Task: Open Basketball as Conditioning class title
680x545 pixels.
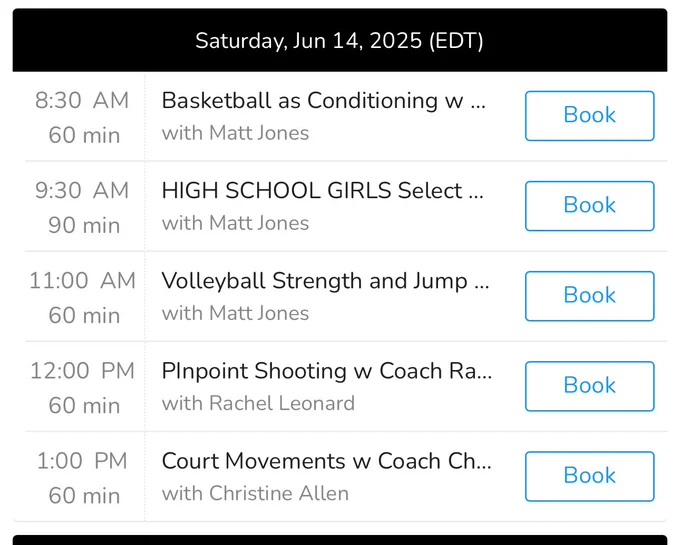Action: tap(324, 101)
